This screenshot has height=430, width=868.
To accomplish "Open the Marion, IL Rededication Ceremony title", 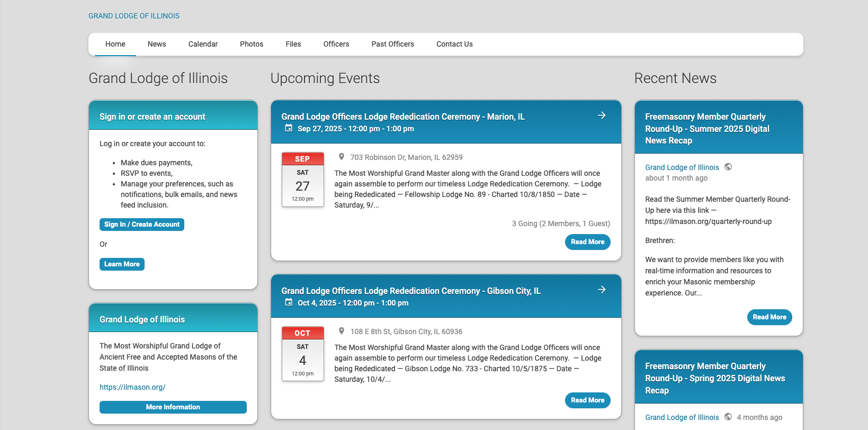I will point(403,117).
